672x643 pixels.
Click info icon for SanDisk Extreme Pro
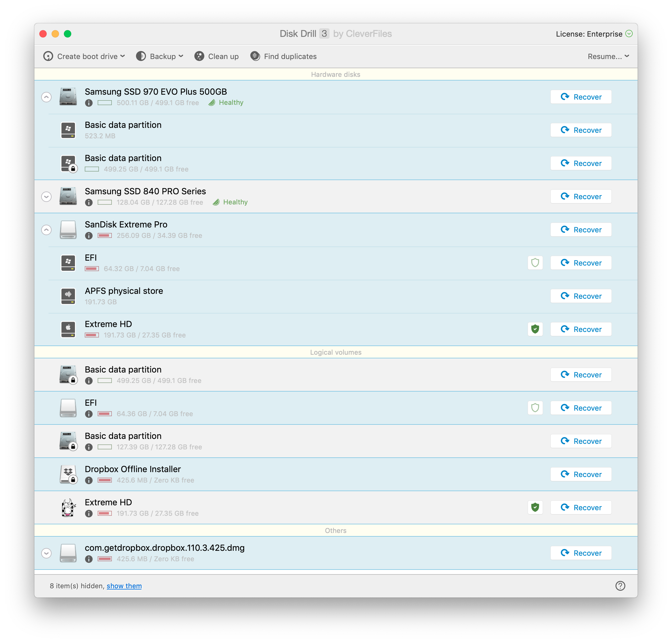(x=89, y=236)
